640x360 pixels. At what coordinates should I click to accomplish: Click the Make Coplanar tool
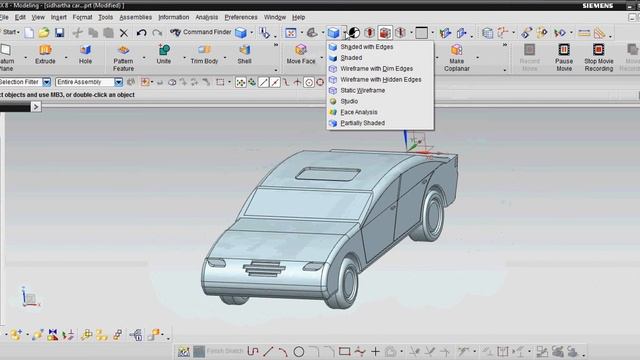(457, 58)
